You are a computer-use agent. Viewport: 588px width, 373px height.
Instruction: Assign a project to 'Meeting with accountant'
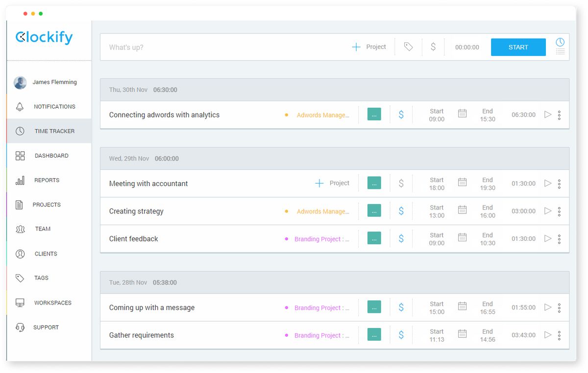point(332,183)
